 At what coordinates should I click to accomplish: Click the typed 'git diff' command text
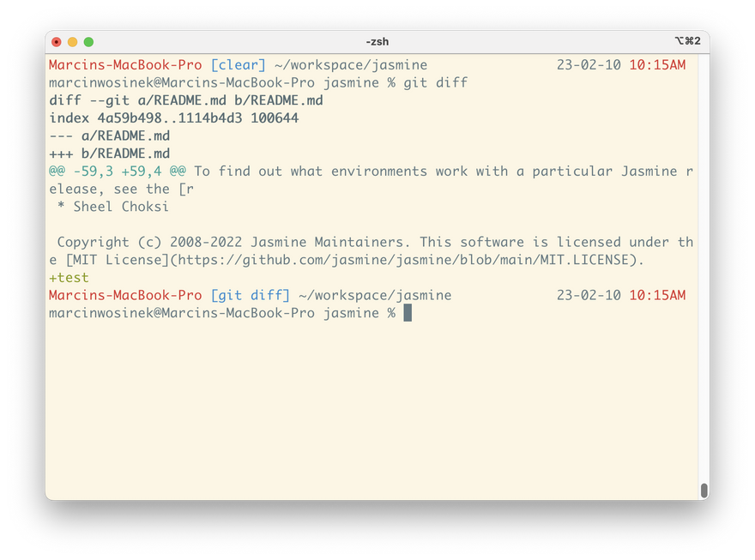[x=436, y=82]
